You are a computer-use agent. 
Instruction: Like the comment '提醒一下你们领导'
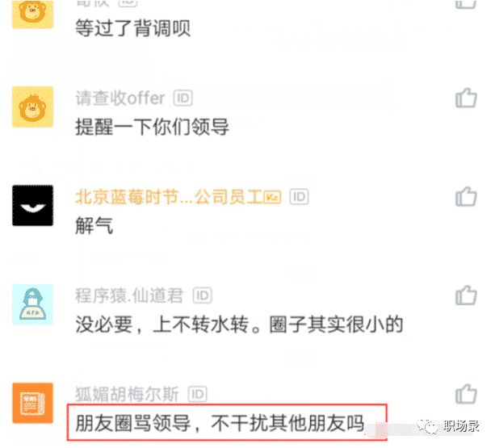point(466,98)
